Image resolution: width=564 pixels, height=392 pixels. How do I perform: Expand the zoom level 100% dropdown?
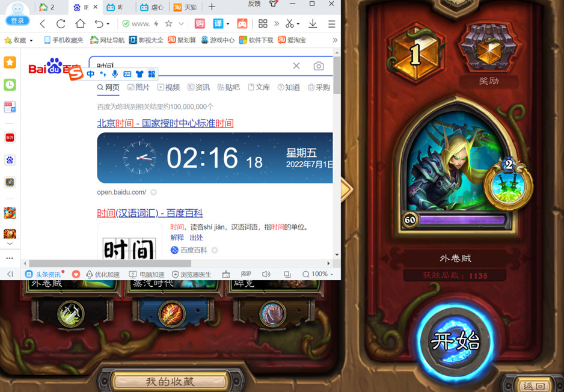(318, 274)
